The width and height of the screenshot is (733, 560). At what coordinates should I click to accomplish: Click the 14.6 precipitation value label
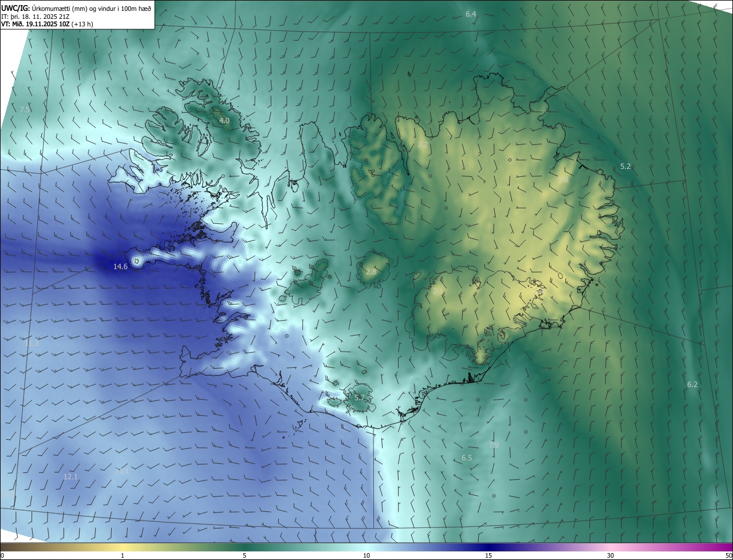point(120,267)
